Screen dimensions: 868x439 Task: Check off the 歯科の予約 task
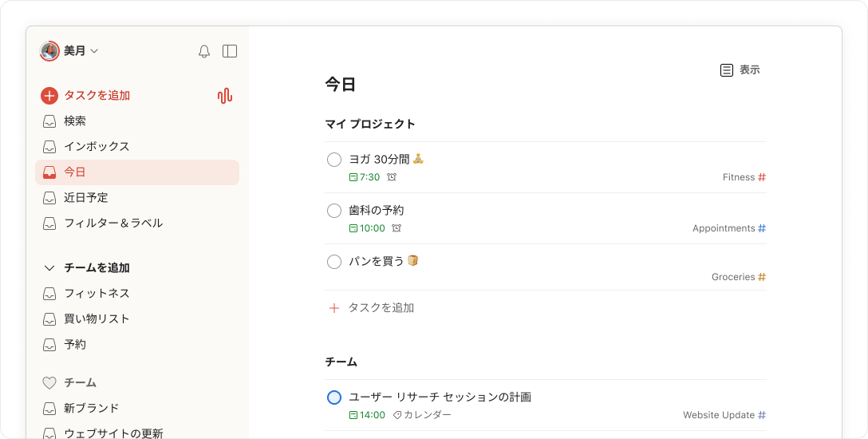coord(334,211)
